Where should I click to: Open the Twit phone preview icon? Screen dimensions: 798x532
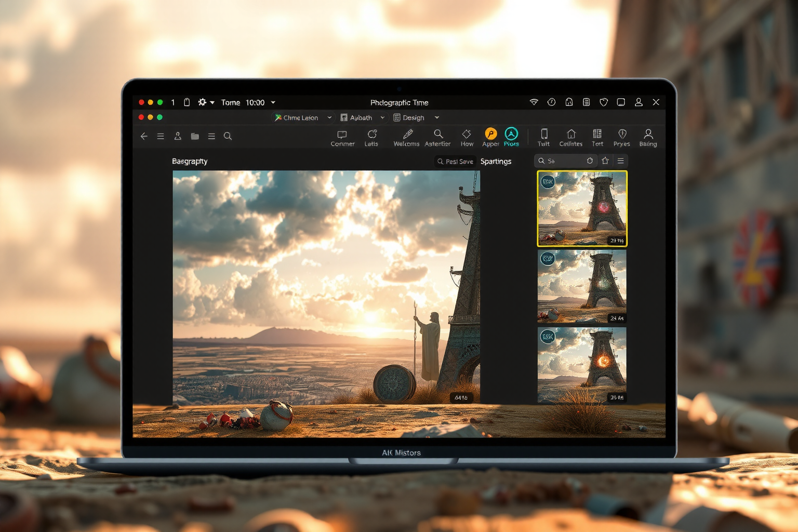[544, 137]
